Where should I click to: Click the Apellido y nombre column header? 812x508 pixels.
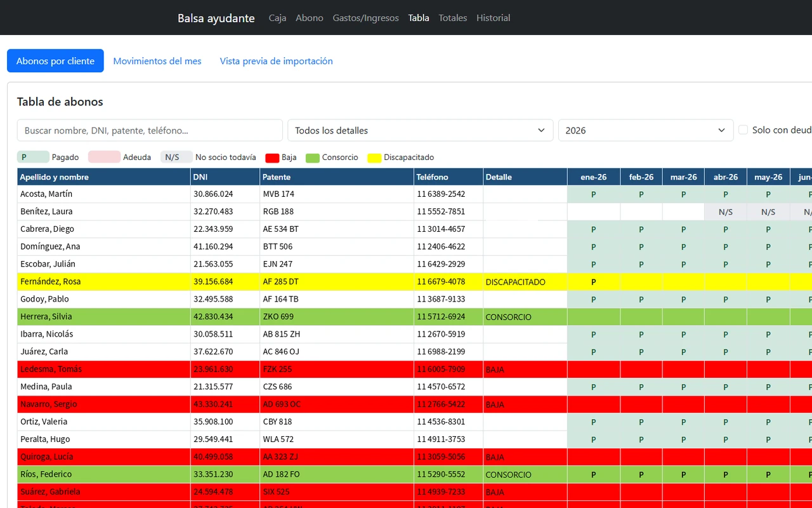pyautogui.click(x=104, y=177)
